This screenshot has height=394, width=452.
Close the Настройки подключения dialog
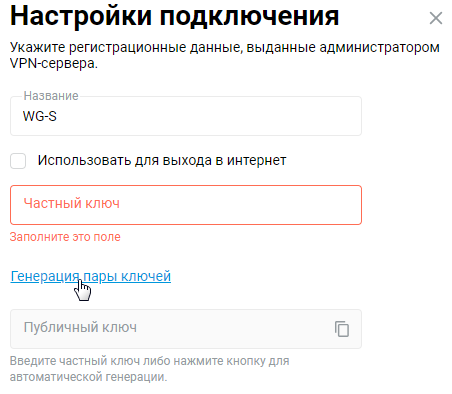click(436, 18)
